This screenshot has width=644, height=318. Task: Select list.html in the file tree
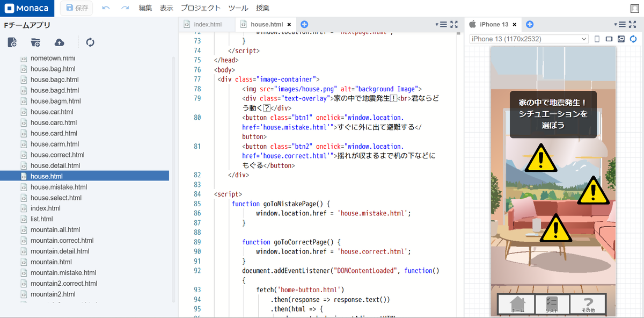pyautogui.click(x=41, y=219)
